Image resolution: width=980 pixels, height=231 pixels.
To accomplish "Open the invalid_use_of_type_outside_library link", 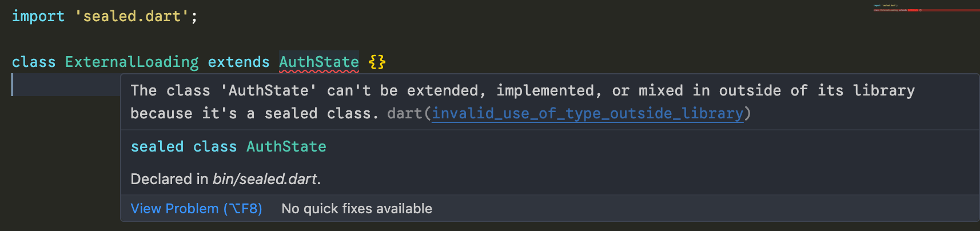I will [x=587, y=114].
